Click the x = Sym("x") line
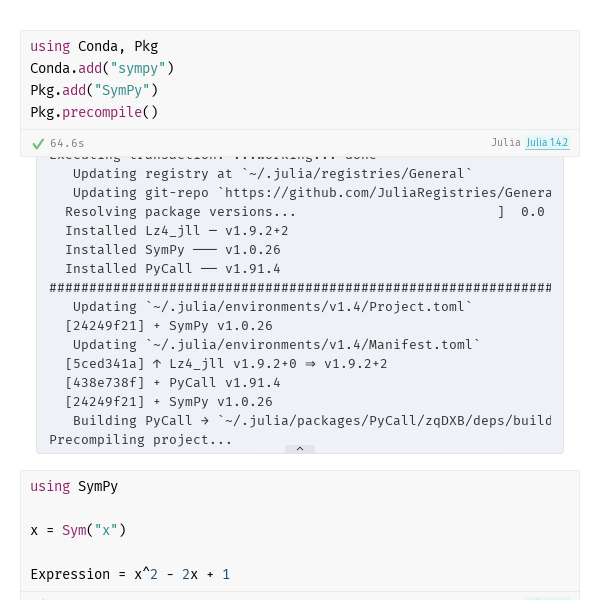The height and width of the screenshot is (600, 600). (x=78, y=530)
